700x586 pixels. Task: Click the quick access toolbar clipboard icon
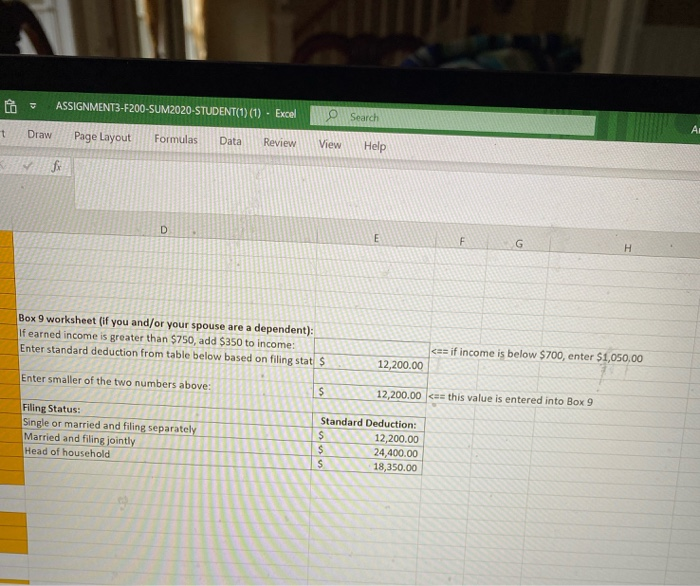[10, 107]
